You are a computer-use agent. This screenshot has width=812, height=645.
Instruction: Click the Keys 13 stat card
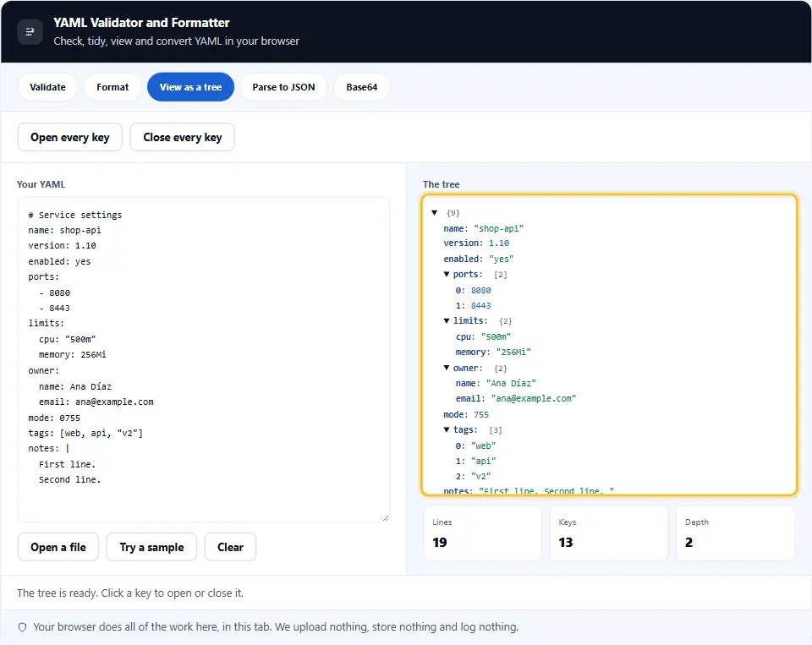pos(609,533)
